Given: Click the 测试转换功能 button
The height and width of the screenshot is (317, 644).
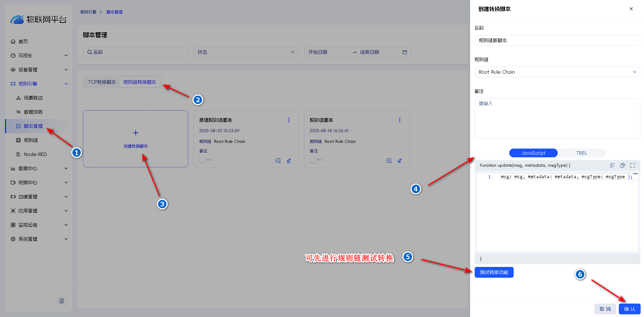Looking at the screenshot, I should 494,272.
